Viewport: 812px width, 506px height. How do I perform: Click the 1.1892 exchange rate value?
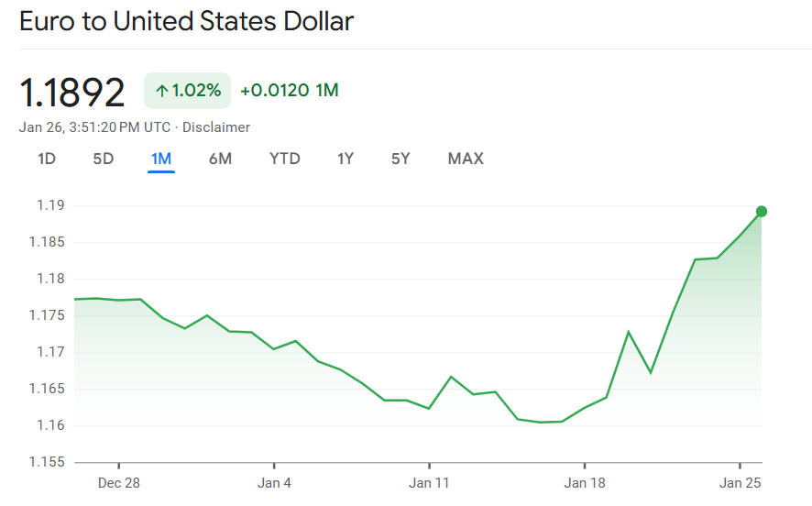72,93
